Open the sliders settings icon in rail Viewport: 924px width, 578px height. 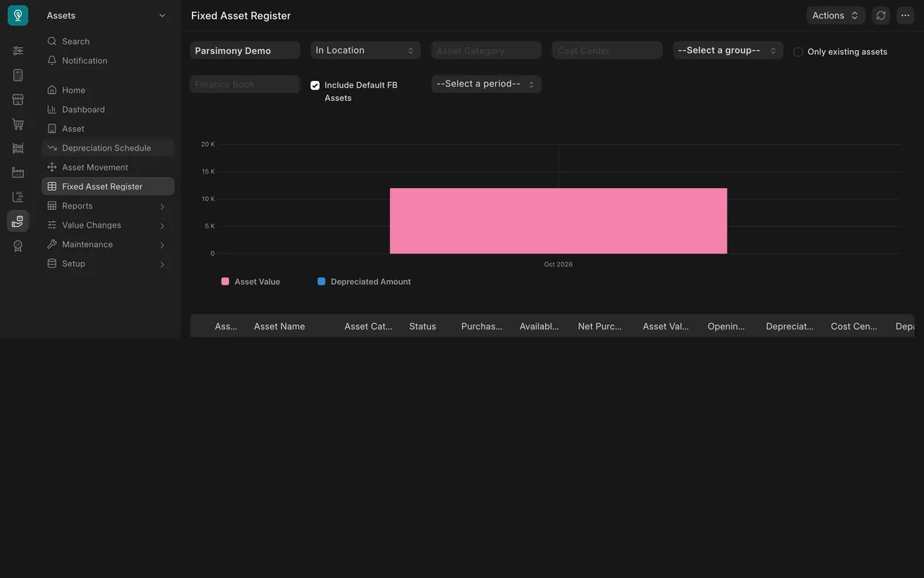coord(18,51)
